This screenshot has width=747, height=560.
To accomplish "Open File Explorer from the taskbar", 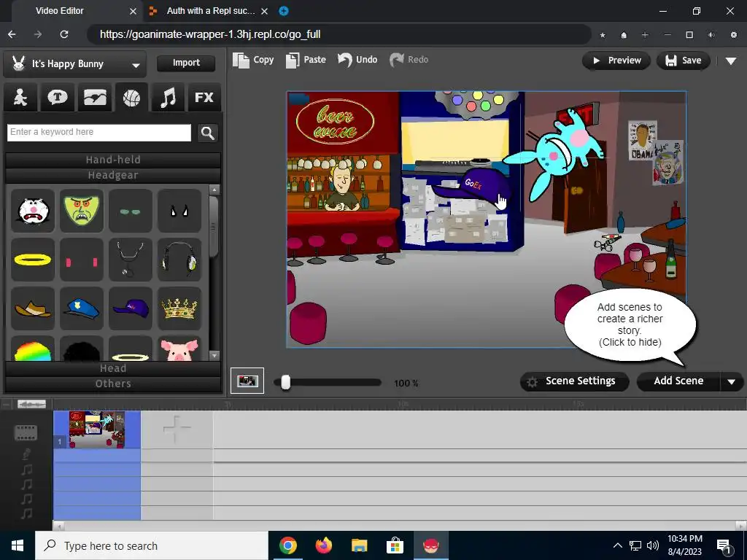I will pos(359,545).
